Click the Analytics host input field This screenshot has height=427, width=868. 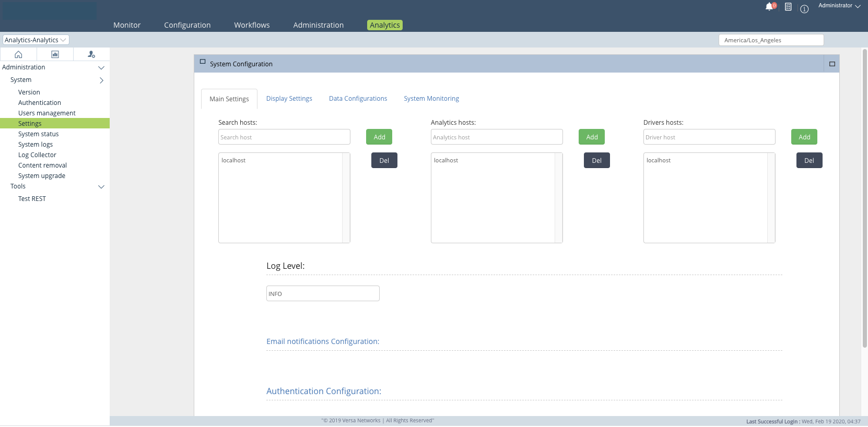click(x=497, y=137)
